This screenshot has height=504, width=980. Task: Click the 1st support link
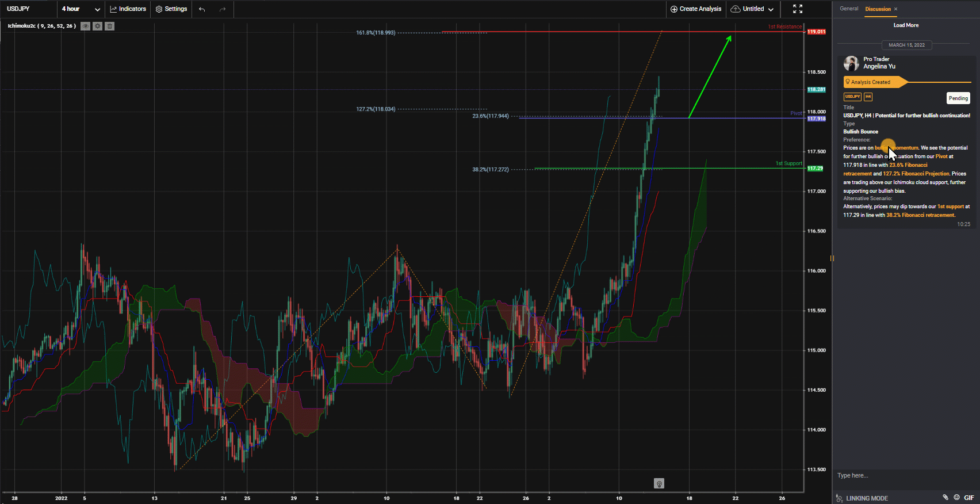pos(951,207)
